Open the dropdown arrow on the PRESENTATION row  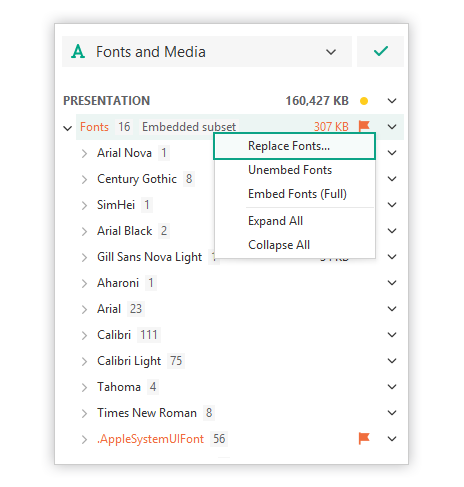[x=392, y=101]
